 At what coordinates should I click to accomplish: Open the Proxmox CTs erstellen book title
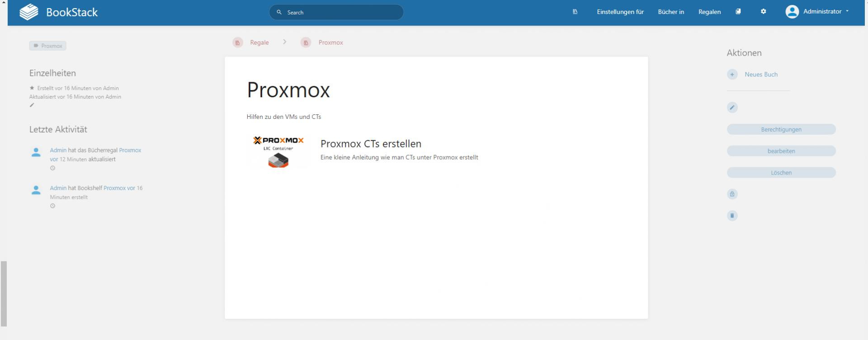pos(371,144)
